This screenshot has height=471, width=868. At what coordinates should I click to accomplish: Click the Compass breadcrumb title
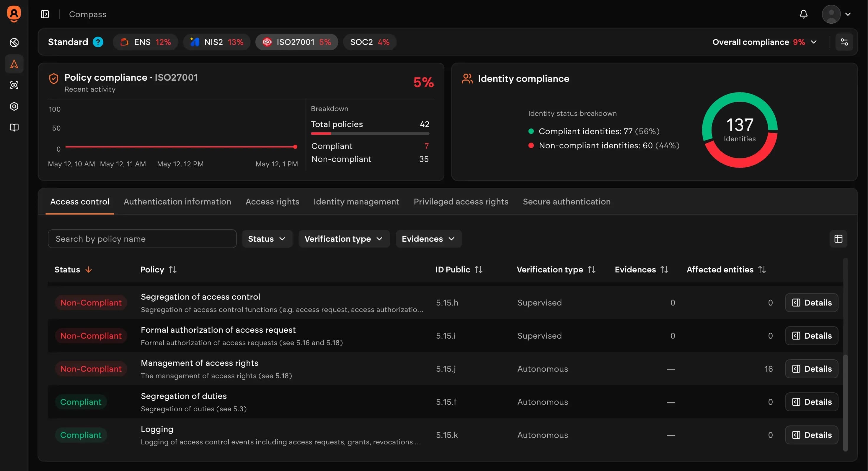coord(88,14)
